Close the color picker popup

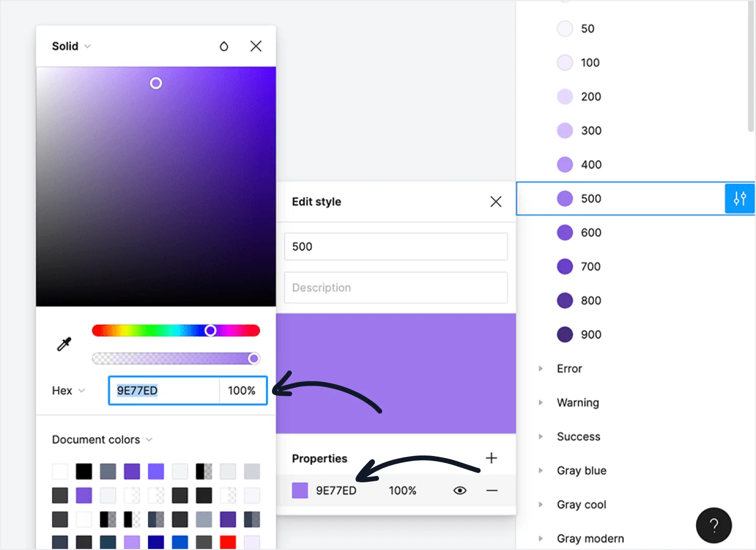click(256, 46)
